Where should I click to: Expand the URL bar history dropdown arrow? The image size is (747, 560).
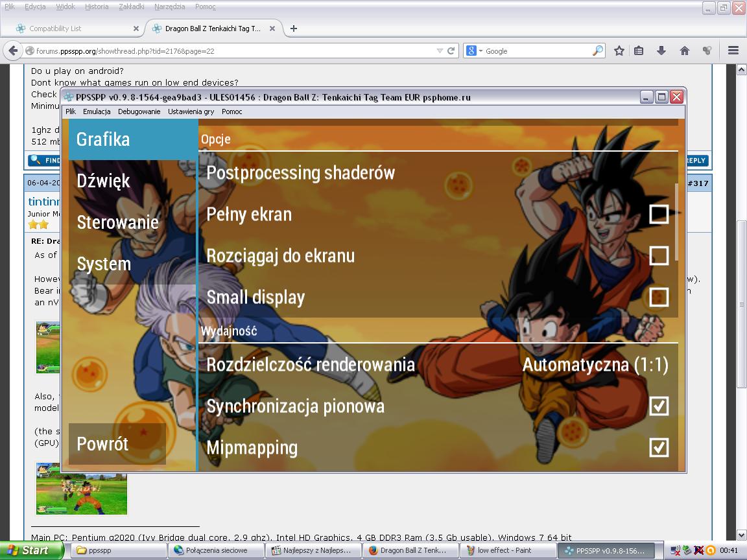tap(440, 51)
